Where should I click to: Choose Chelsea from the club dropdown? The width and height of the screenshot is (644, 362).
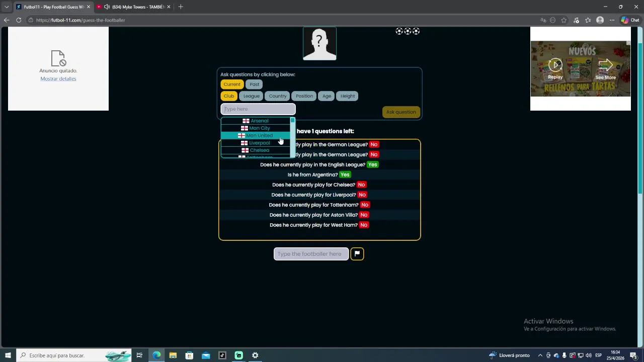256,150
